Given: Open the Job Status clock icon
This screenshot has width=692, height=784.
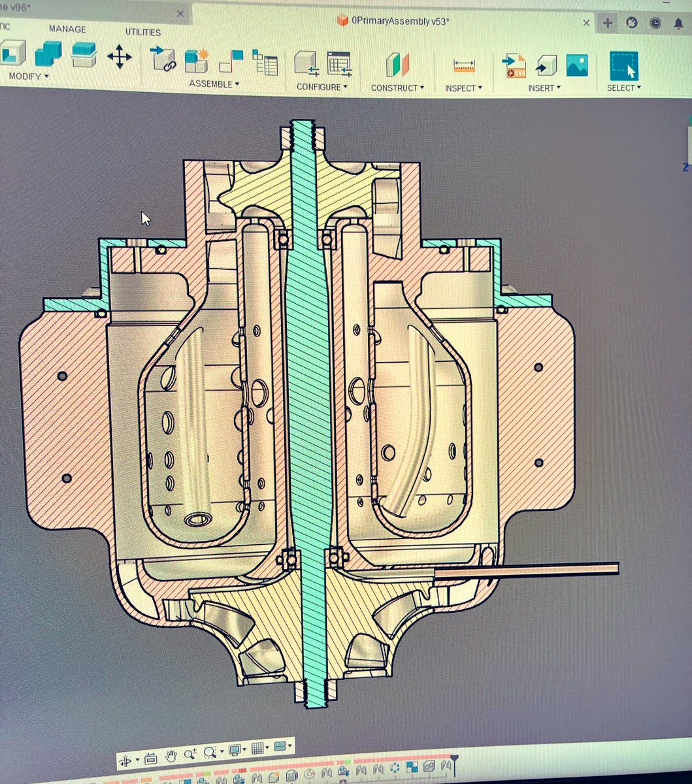Looking at the screenshot, I should coord(655,23).
